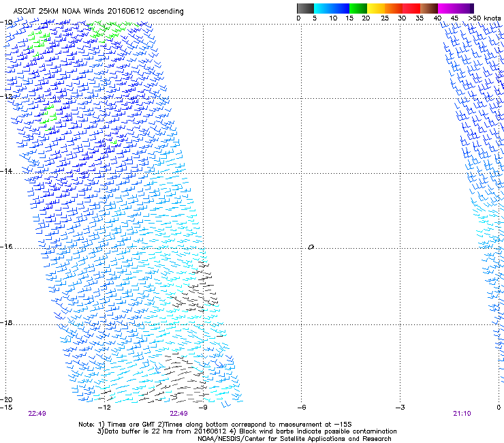Image resolution: width=504 pixels, height=443 pixels.
Task: Click the 'Data buffer is 22 hrs' note
Action: point(247,431)
